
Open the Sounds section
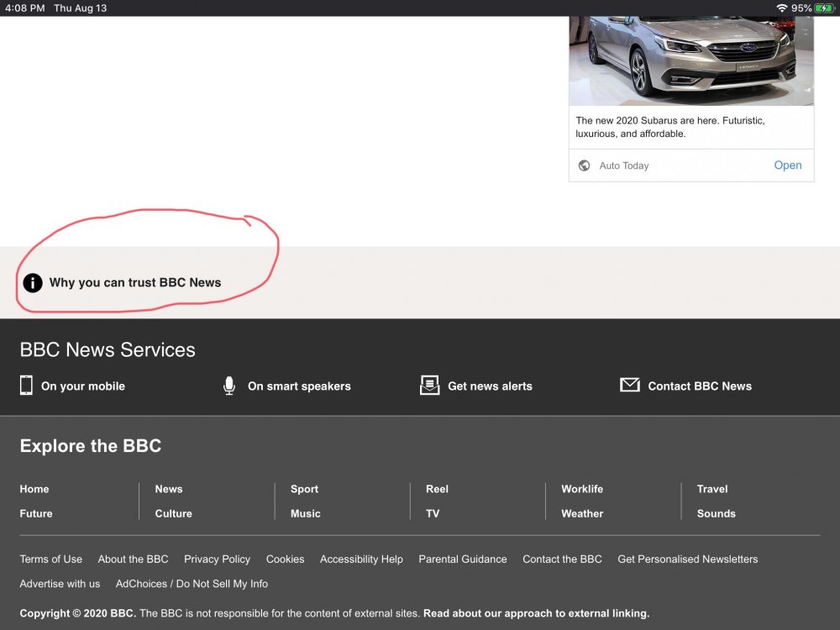pos(717,514)
